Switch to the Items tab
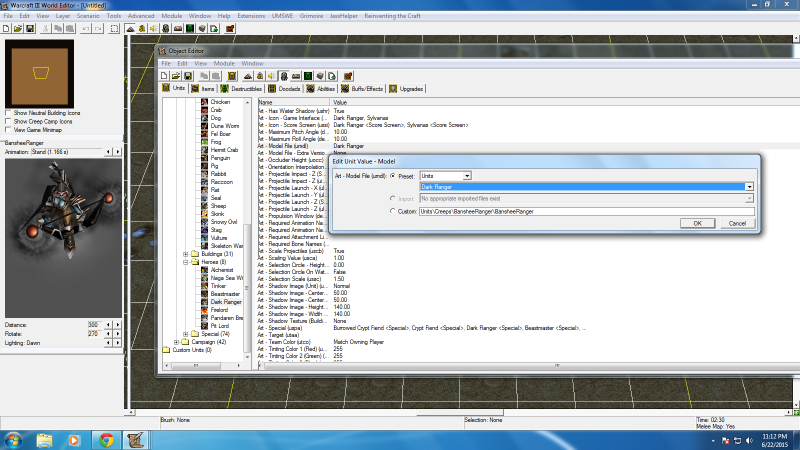Image resolution: width=800 pixels, height=450 pixels. click(x=203, y=89)
